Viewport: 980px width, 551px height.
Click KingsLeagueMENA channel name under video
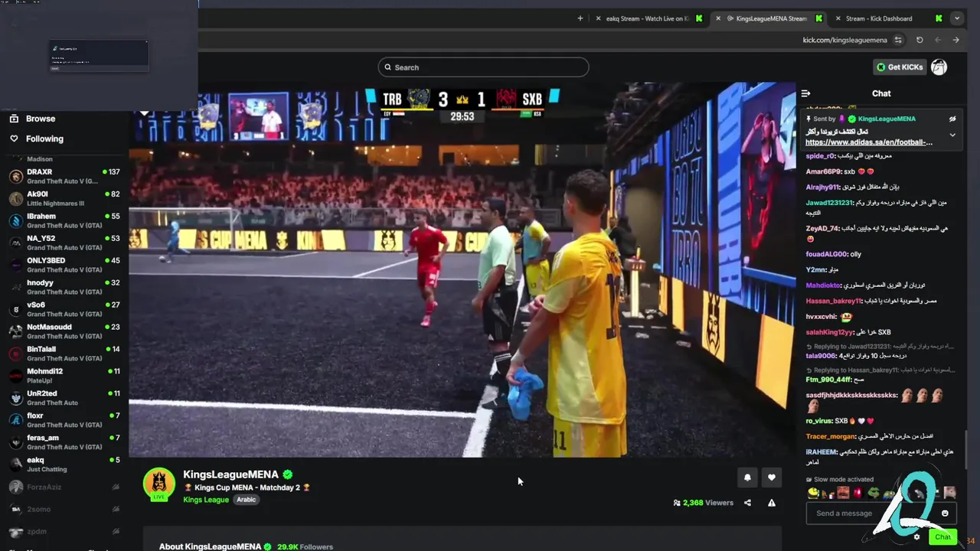click(x=231, y=474)
